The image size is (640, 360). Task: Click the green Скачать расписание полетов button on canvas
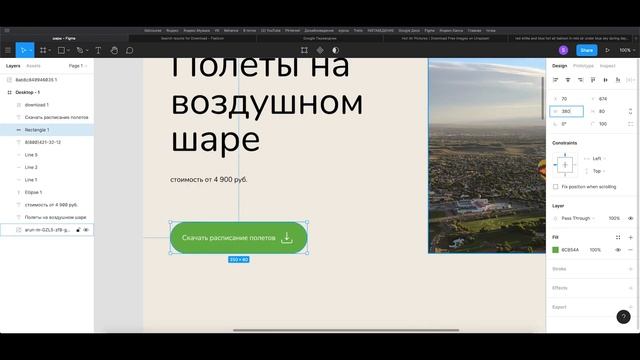click(239, 238)
